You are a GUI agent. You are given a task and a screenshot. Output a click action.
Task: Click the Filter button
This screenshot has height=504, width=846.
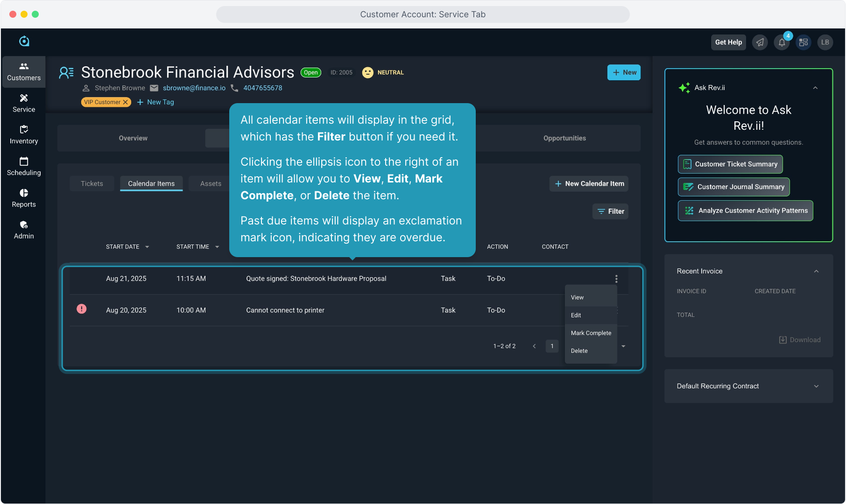(611, 211)
